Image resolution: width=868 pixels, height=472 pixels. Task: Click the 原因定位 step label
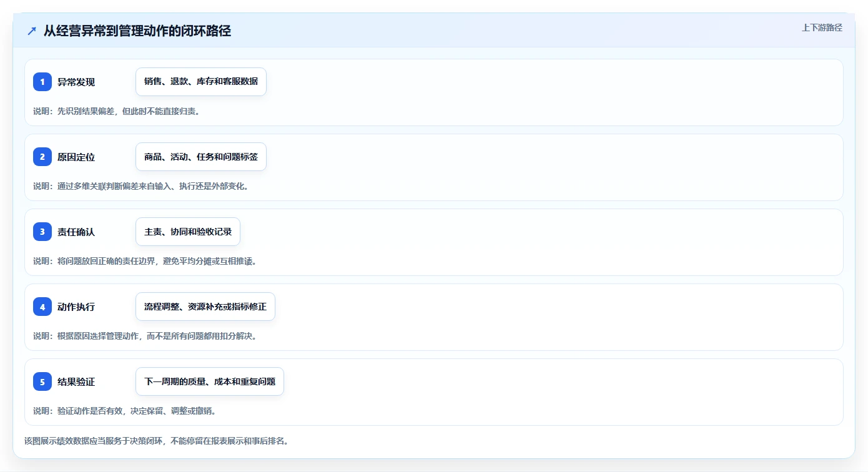[x=76, y=157]
